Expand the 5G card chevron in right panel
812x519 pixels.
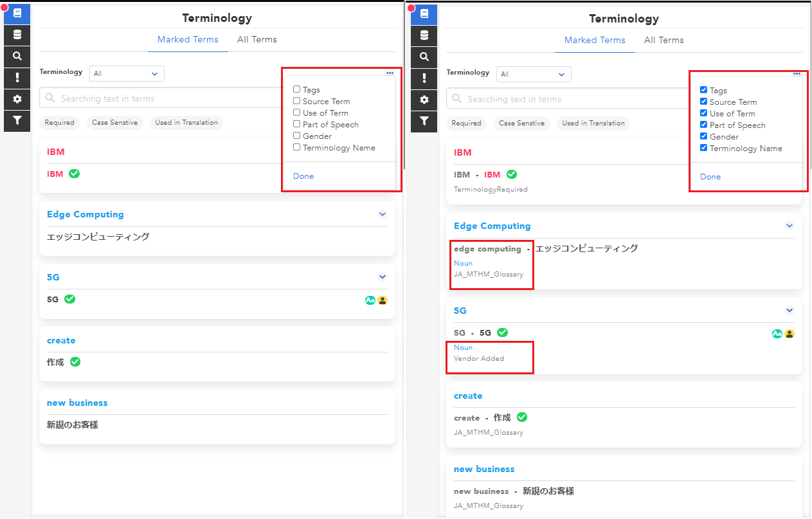(x=789, y=311)
